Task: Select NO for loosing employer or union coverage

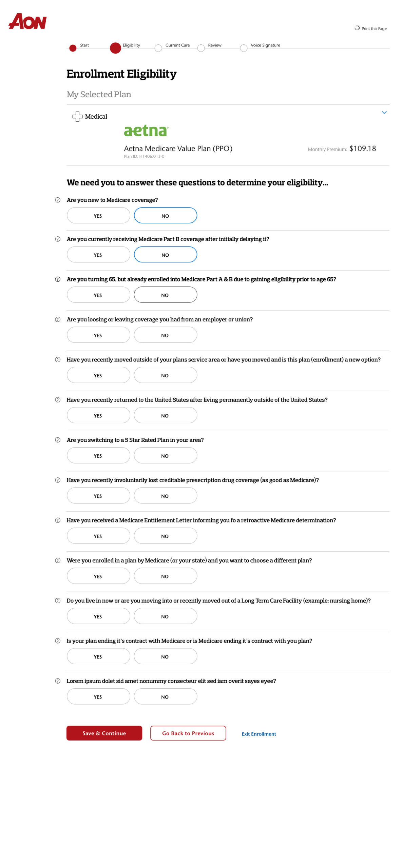Action: pyautogui.click(x=166, y=335)
